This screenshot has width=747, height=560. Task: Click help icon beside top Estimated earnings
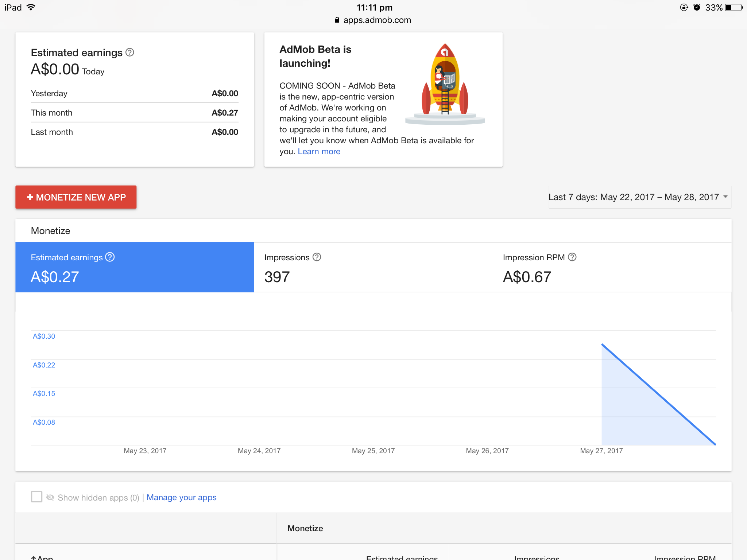130,52
